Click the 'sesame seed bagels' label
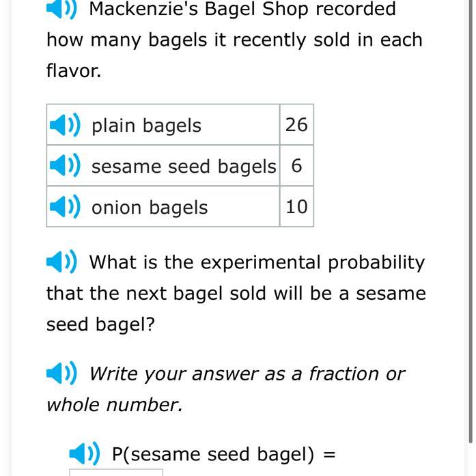This screenshot has width=476, height=476. [184, 167]
